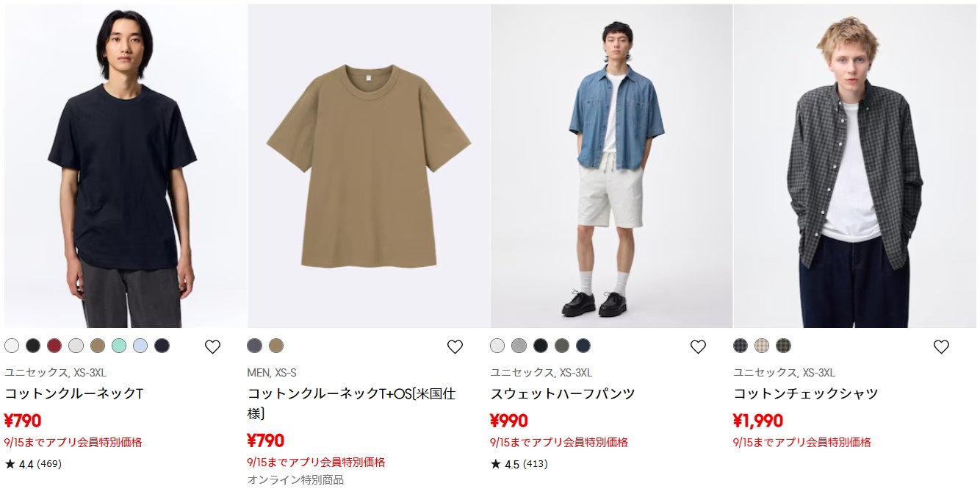Add コットンクルーネックT to favorites with heart
The image size is (980, 489).
212,347
